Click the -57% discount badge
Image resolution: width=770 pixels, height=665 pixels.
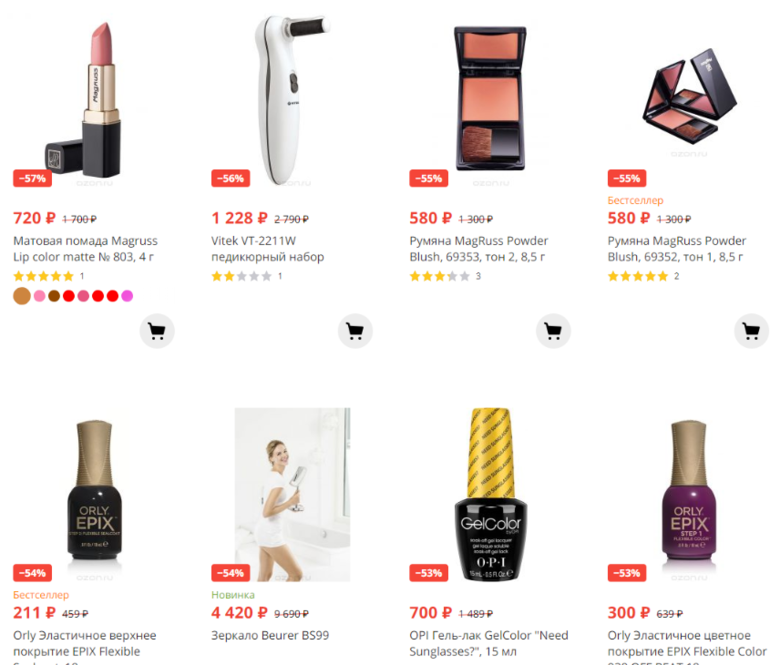pos(32,178)
